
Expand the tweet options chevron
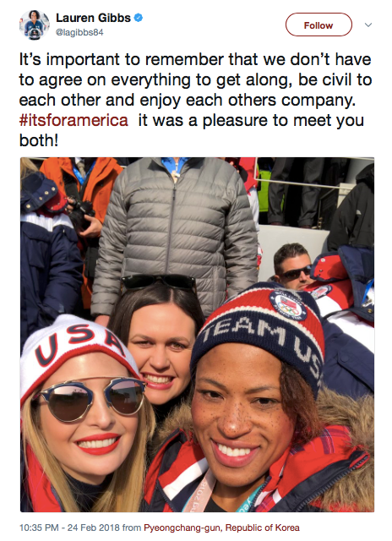[368, 25]
